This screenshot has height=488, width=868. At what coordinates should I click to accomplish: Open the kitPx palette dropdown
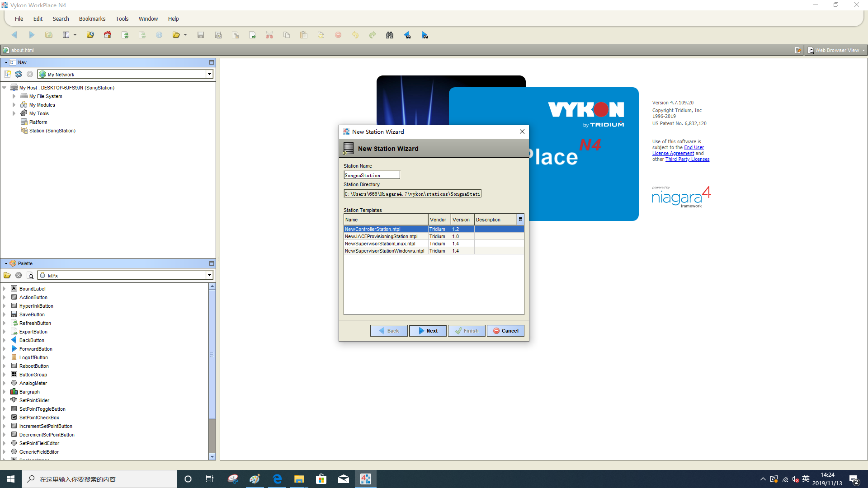click(209, 275)
